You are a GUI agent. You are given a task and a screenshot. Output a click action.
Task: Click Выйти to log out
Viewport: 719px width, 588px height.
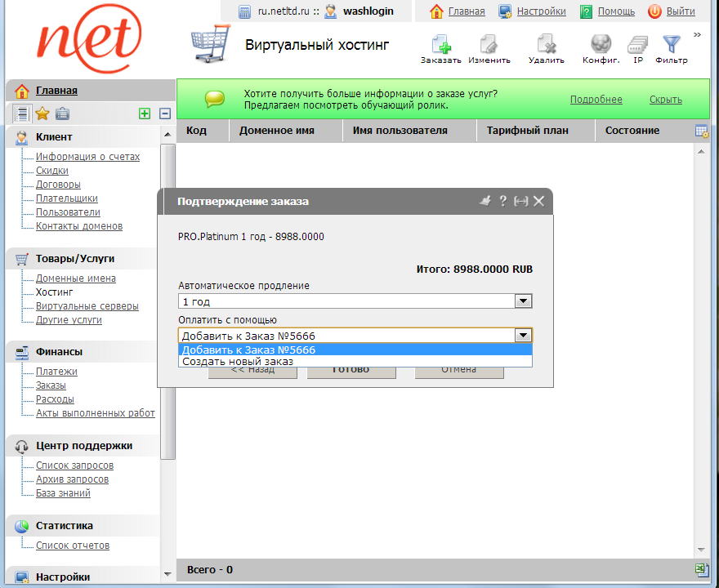680,11
